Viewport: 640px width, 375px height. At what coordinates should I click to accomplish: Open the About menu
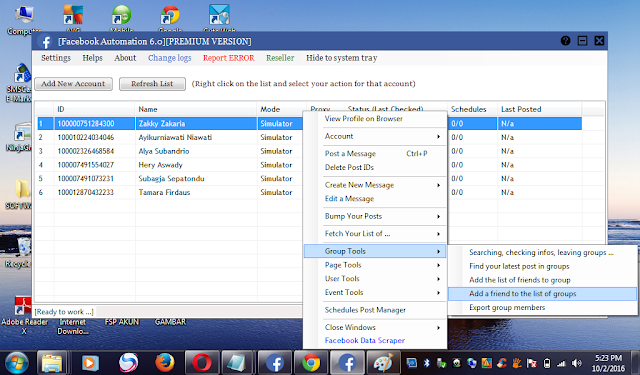(x=125, y=58)
